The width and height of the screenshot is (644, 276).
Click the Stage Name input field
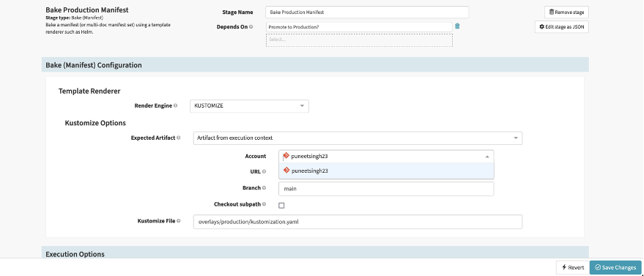coord(367,12)
